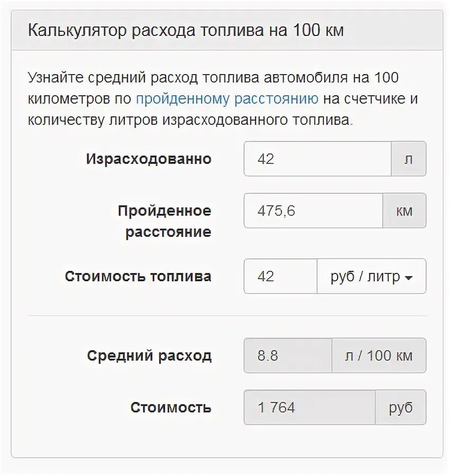Screen dimensions: 451x476
Task: Click the Израсходованно label
Action: point(149,159)
